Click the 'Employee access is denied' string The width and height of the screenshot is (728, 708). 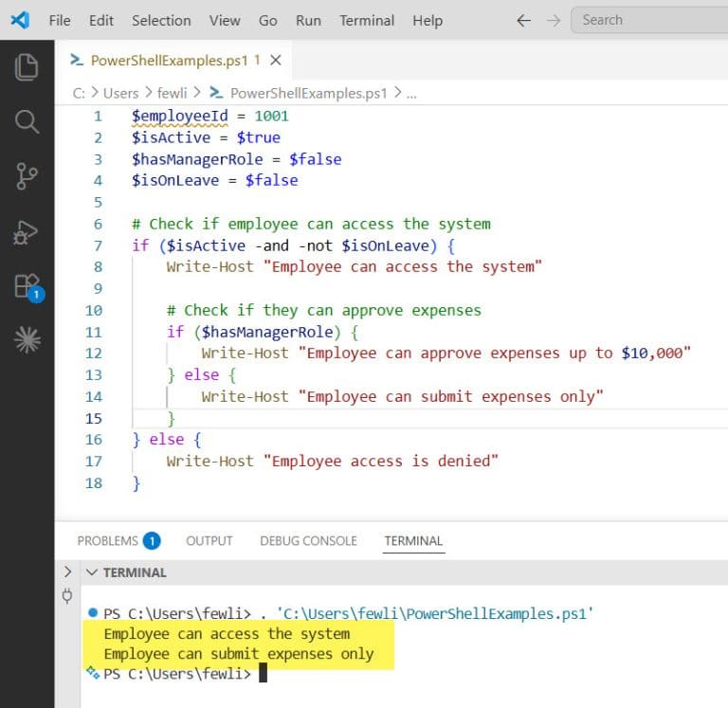(x=381, y=461)
